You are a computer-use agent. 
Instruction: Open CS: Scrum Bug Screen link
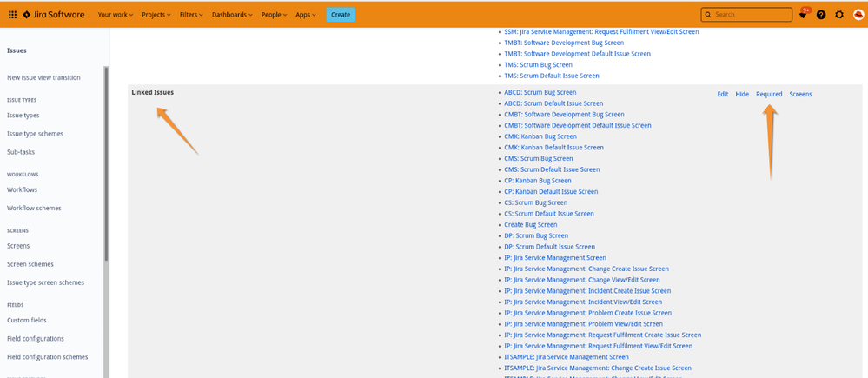[x=536, y=203]
